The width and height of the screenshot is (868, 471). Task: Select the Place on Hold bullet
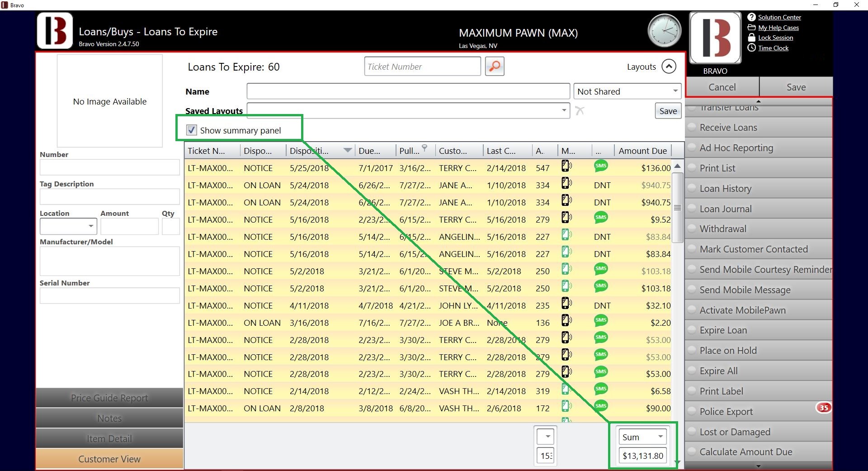692,350
